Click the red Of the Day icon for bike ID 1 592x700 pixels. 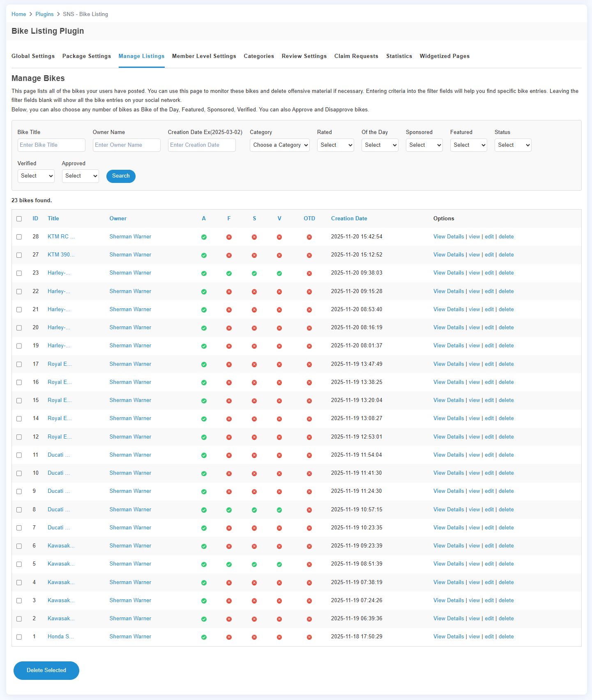click(x=309, y=637)
